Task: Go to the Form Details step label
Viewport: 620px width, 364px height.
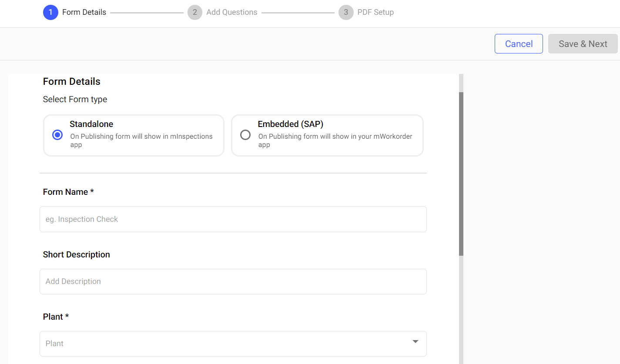Action: click(x=84, y=13)
